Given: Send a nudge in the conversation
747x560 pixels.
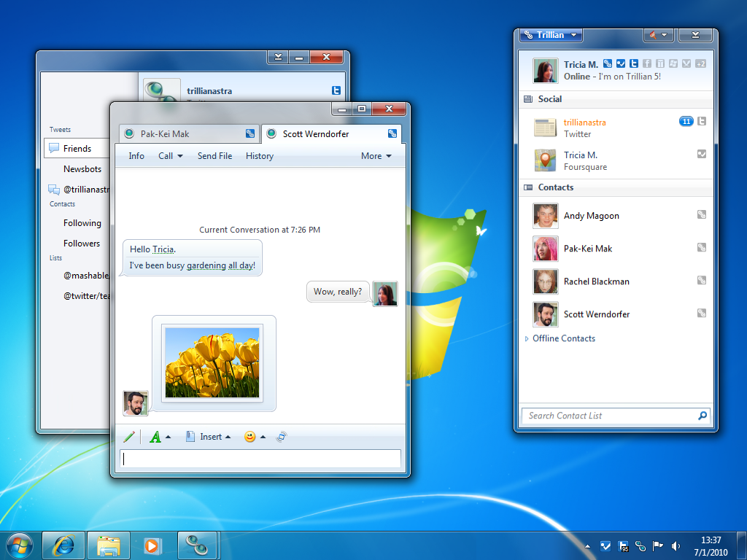Looking at the screenshot, I should [282, 436].
